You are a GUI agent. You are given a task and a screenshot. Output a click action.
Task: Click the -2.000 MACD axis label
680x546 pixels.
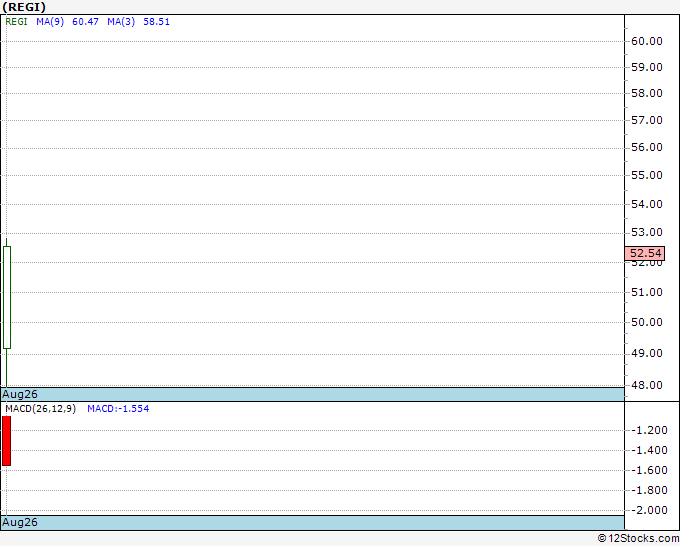tap(649, 510)
